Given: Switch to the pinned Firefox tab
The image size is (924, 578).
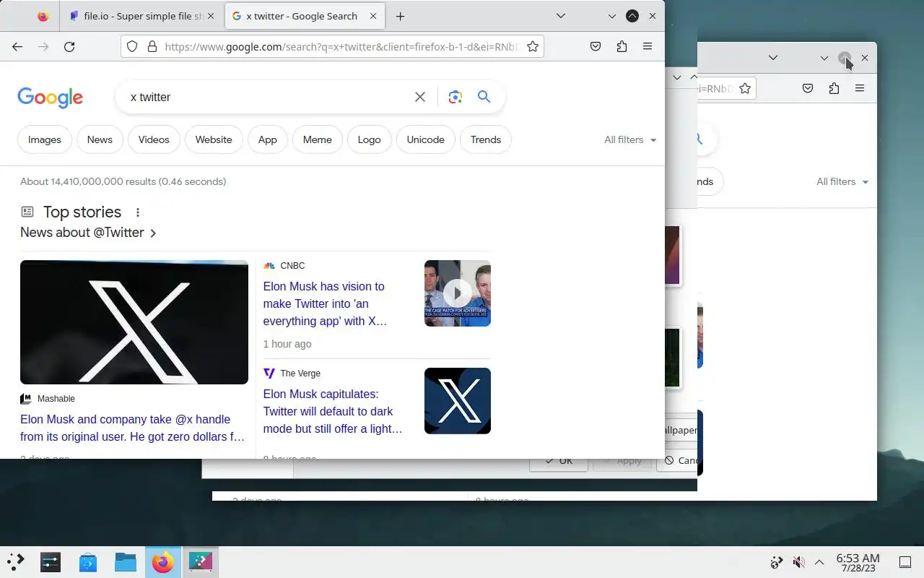Looking at the screenshot, I should [43, 16].
